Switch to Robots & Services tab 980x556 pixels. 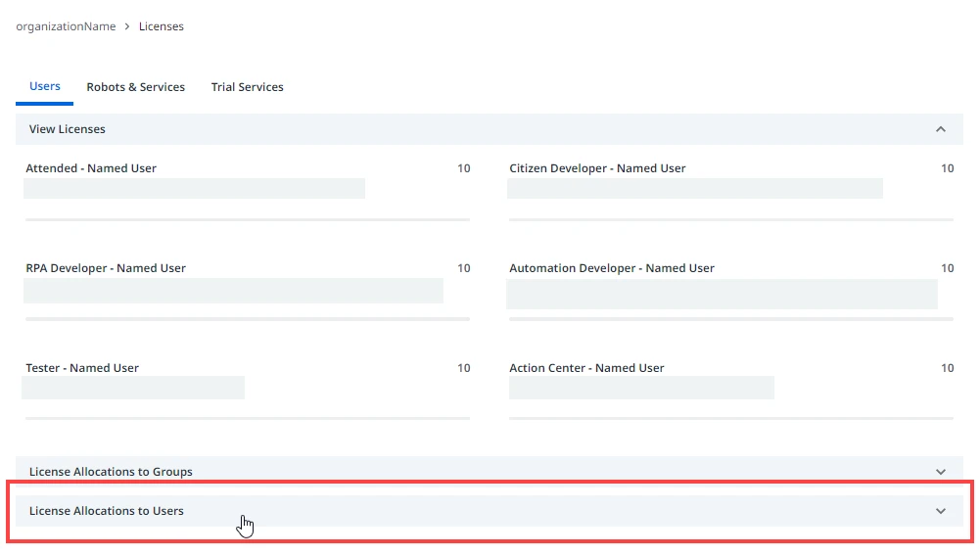[x=136, y=87]
